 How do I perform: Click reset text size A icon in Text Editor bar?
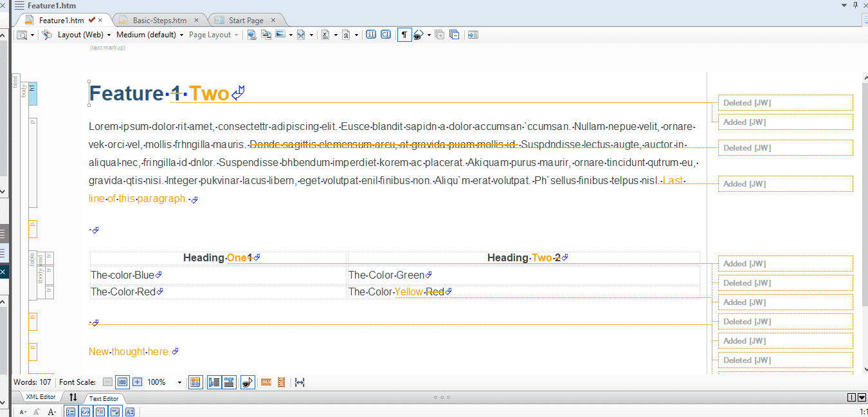pos(37,412)
